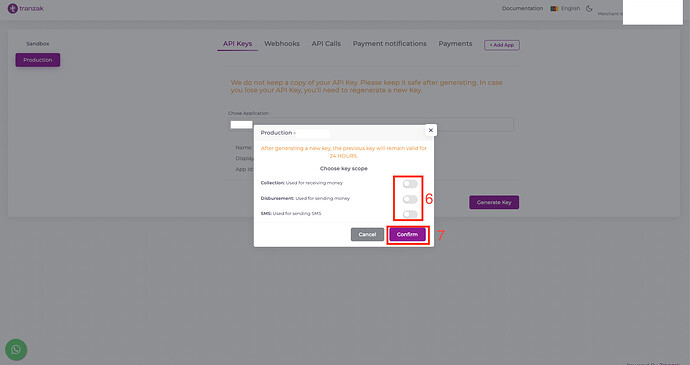
Task: Open the English language dropdown
Action: [x=570, y=8]
